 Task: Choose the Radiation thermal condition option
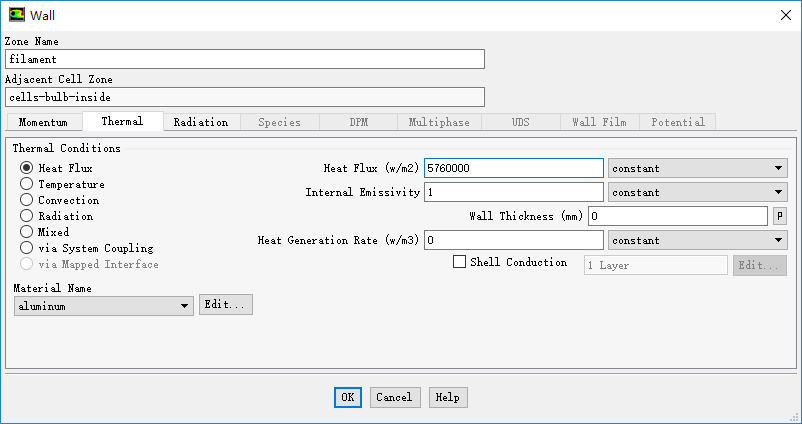[27, 216]
